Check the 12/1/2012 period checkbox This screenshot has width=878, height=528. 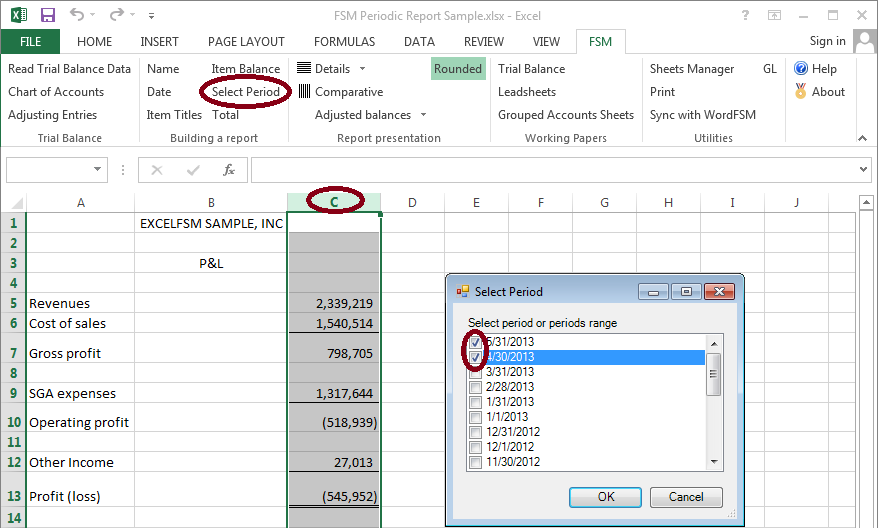(x=475, y=447)
